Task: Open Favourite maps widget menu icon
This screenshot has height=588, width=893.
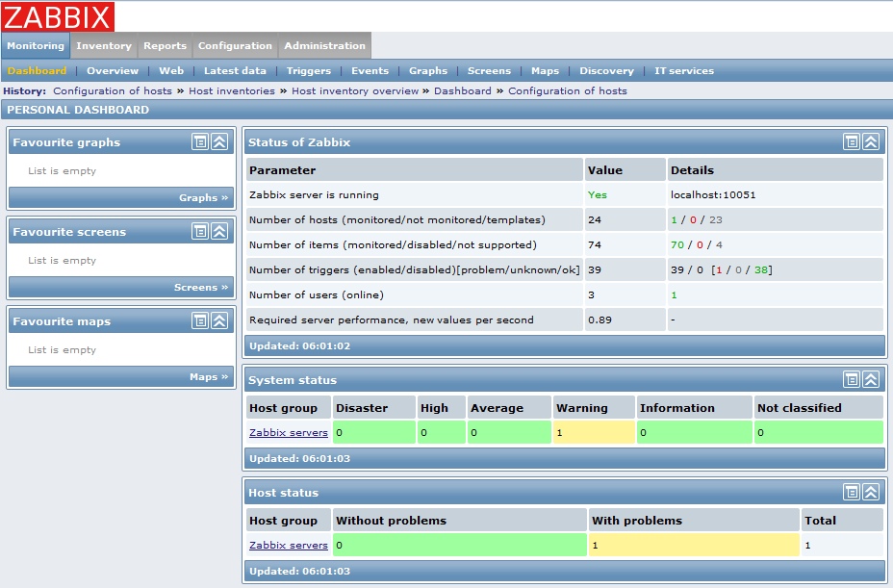Action: click(200, 320)
